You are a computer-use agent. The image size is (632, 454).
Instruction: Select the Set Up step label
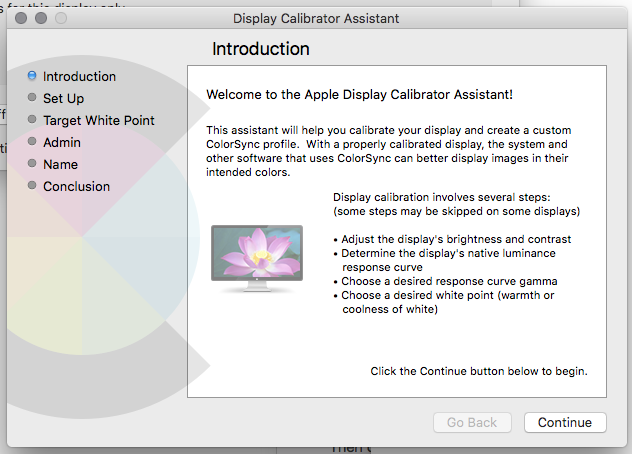pos(63,98)
